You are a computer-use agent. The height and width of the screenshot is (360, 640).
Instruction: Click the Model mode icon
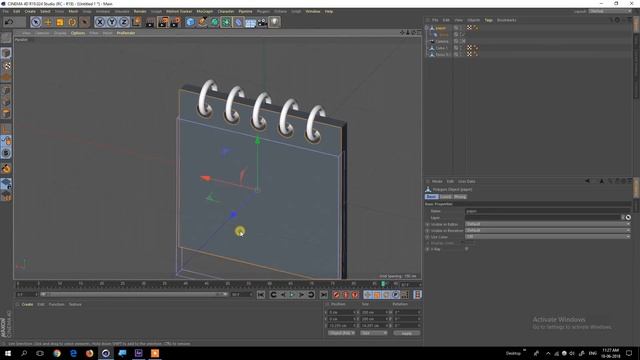tap(6, 53)
